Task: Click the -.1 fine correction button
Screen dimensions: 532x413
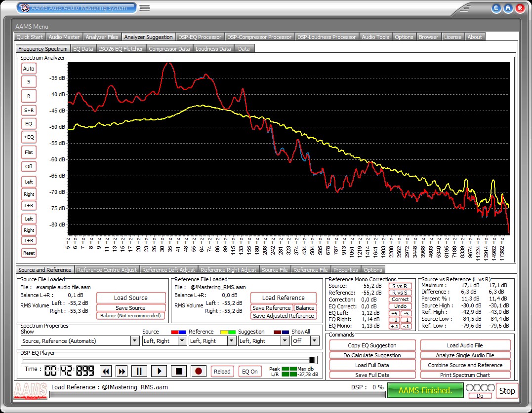Action: 406,326
